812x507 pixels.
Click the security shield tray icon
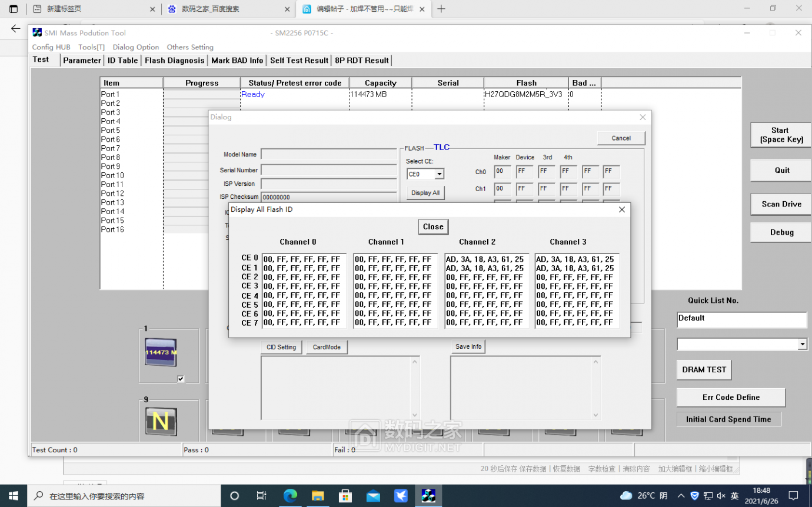694,496
